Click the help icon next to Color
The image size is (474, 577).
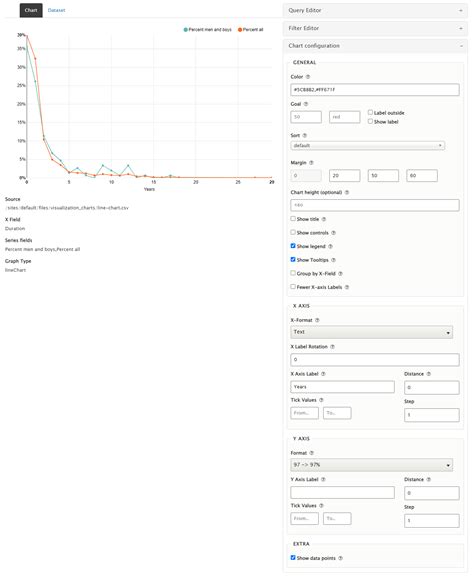tap(308, 77)
